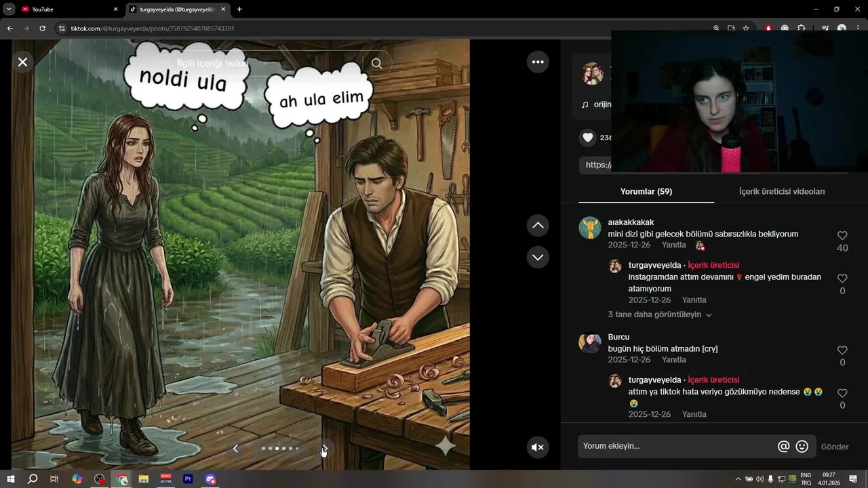868x488 pixels.
Task: Like the post with the heart button
Action: [x=588, y=138]
